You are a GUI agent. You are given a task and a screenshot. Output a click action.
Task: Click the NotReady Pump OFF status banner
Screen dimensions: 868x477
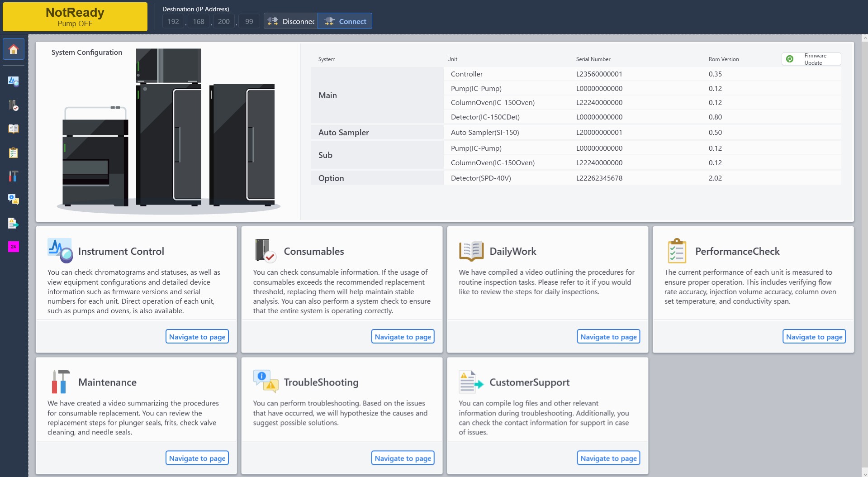click(75, 17)
